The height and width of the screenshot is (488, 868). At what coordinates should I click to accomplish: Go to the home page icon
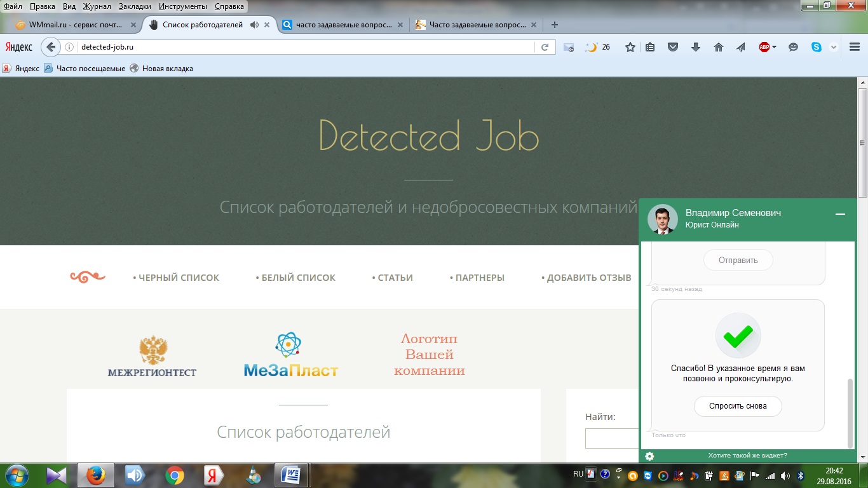point(719,47)
